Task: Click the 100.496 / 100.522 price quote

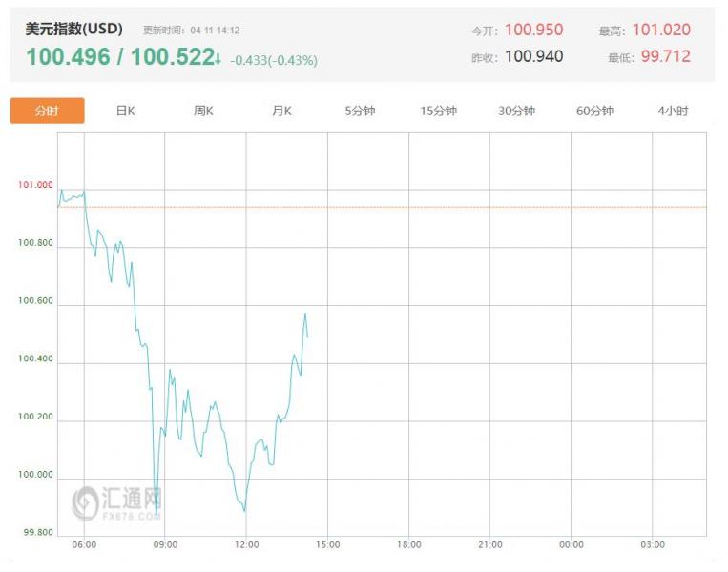Action: coord(118,58)
